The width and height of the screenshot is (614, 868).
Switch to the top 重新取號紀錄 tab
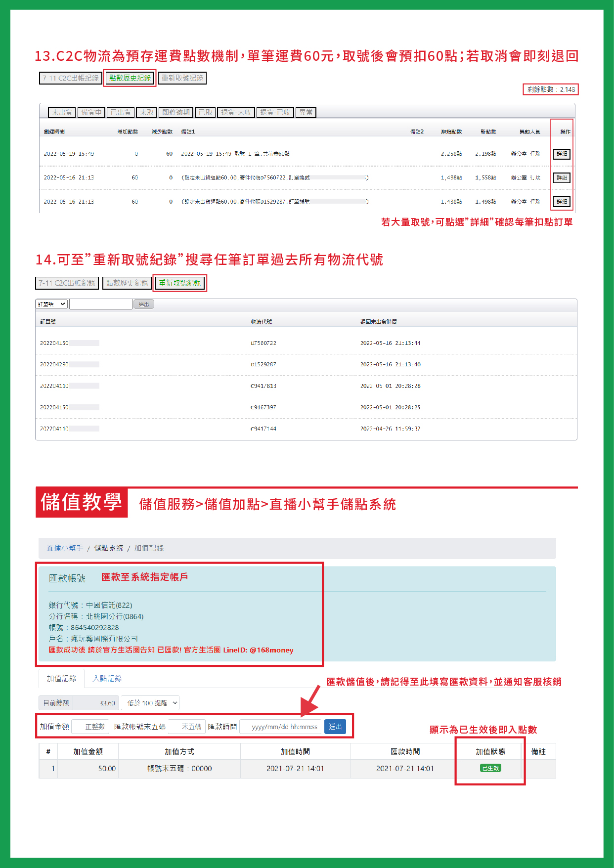pyautogui.click(x=182, y=78)
